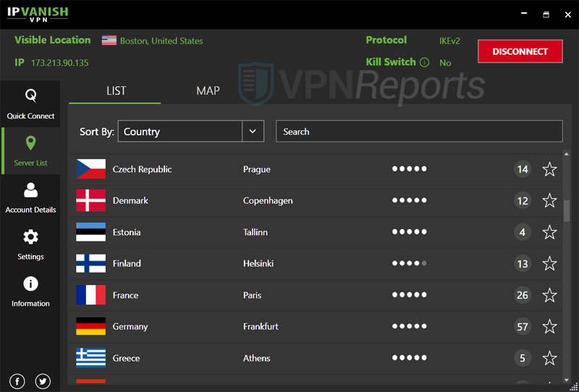Open the Settings gear in the sidebar
The height and width of the screenshot is (392, 579).
[x=30, y=244]
